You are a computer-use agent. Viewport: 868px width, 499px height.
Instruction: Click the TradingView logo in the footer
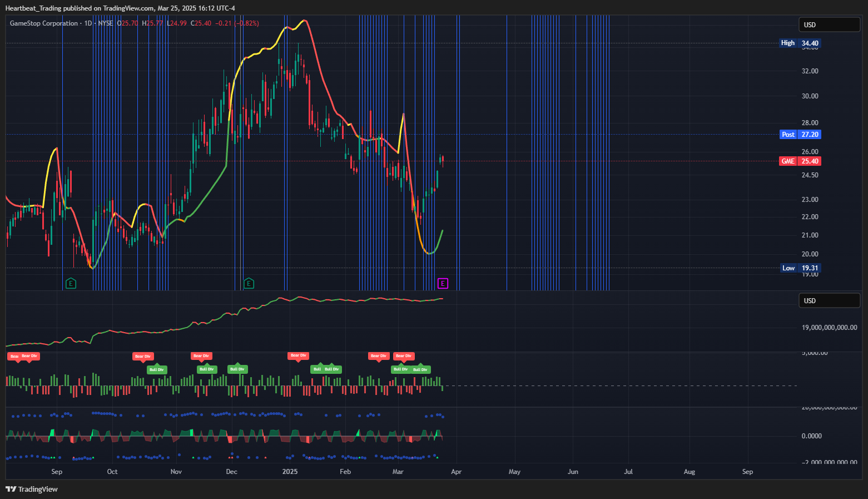(32, 489)
